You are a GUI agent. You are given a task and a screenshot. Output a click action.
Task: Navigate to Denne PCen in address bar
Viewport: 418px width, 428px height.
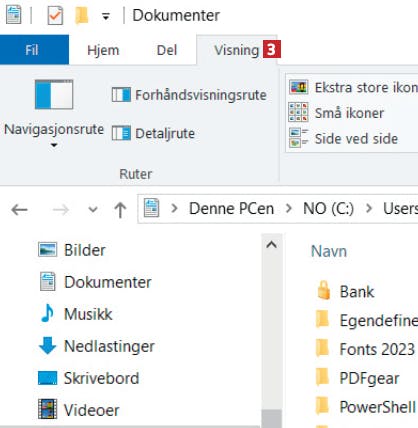231,209
